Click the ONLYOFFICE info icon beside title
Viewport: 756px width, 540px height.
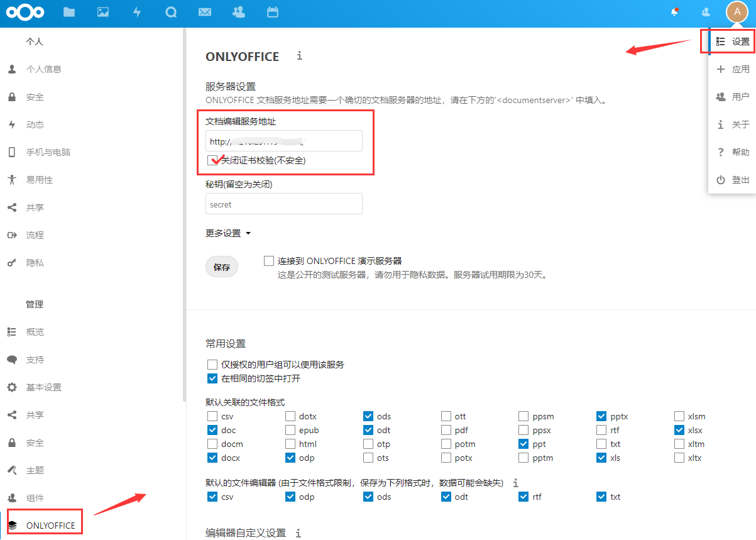(x=299, y=56)
